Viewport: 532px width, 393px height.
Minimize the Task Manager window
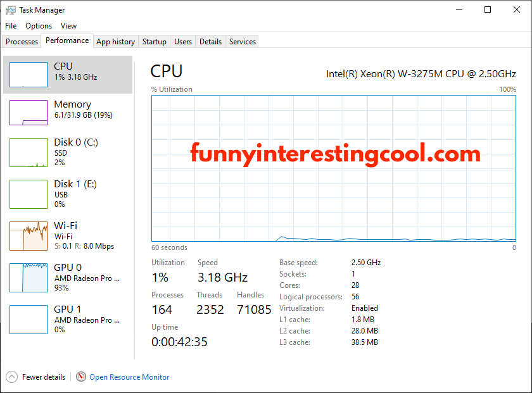pyautogui.click(x=459, y=10)
